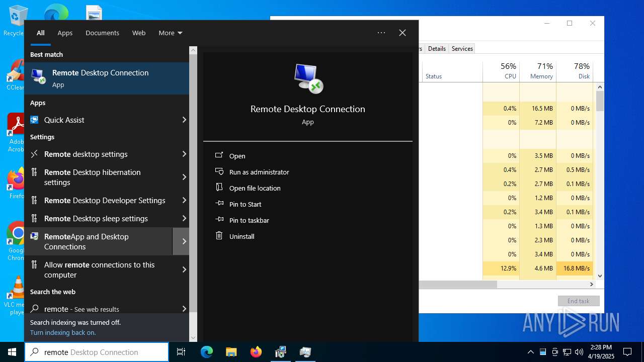Expand Remote Desktop sleep settings arrow
The height and width of the screenshot is (362, 644).
(x=184, y=218)
